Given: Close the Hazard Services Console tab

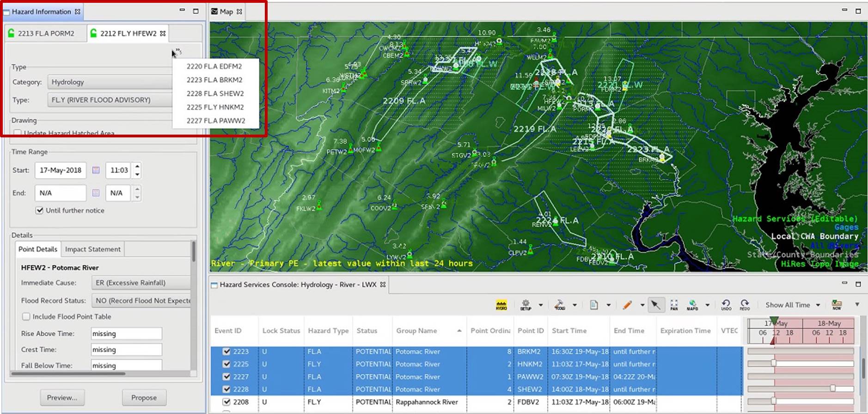Looking at the screenshot, I should 383,284.
